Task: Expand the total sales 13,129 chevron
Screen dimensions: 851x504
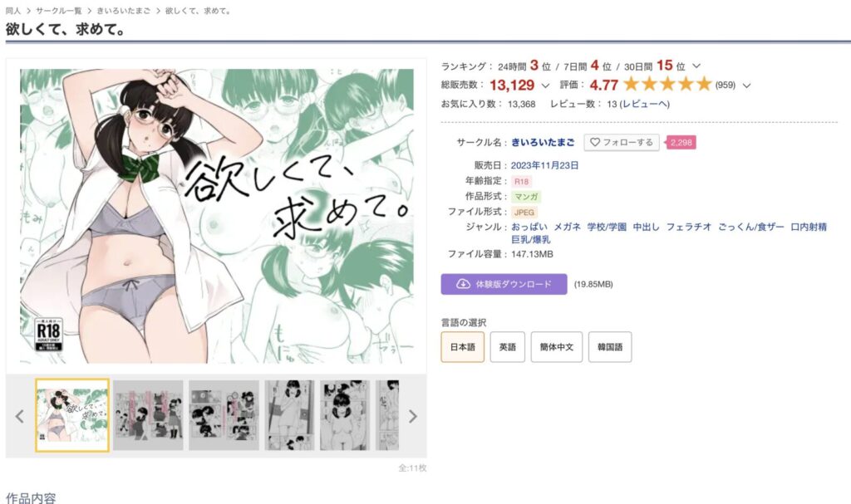Action: point(545,86)
